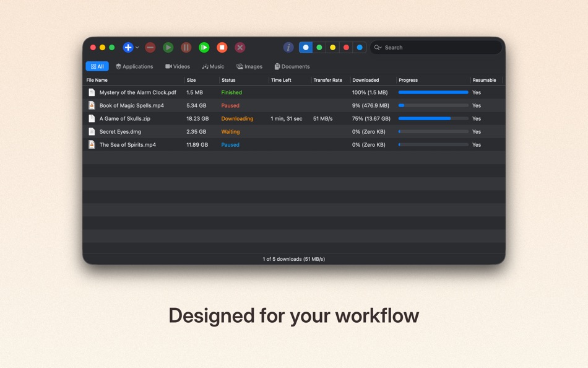Click video file icon of The Sea of Spirits.mp4
The image size is (588, 368).
click(x=92, y=144)
